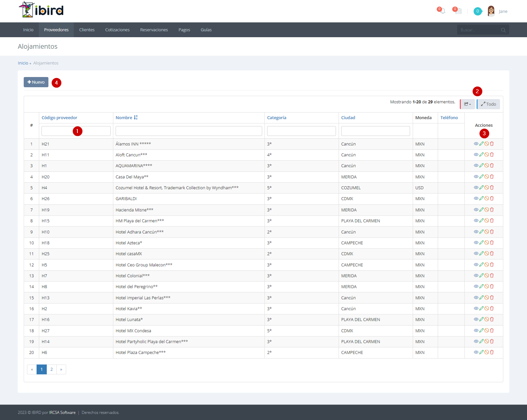Open the notifications bell
This screenshot has height=420, width=527.
pyautogui.click(x=442, y=11)
